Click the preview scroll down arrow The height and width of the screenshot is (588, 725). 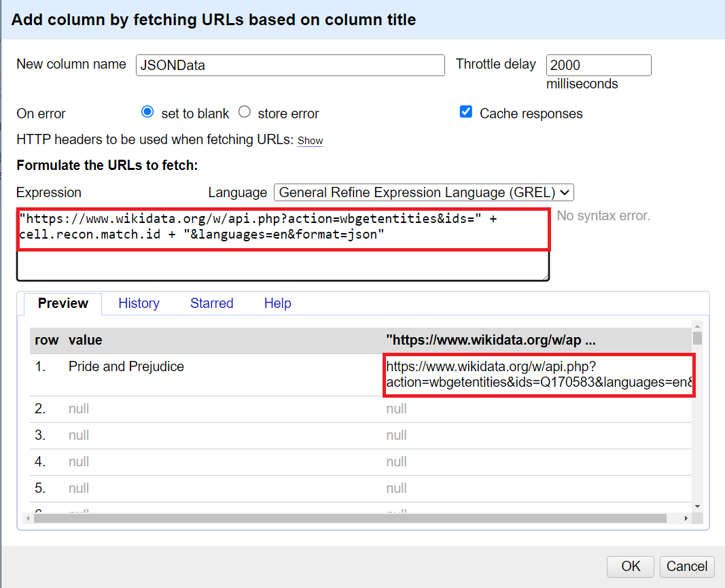pos(697,506)
